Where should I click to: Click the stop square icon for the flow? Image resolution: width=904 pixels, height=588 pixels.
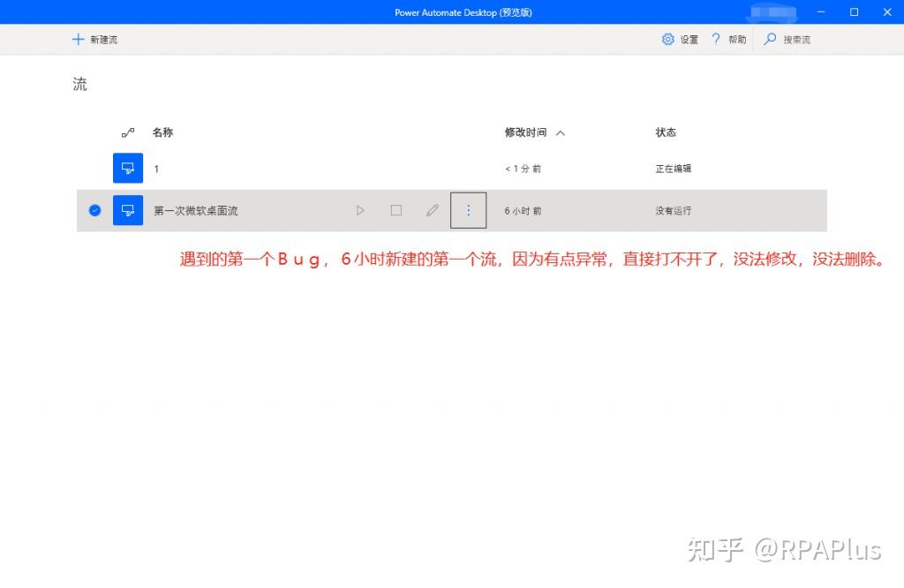[395, 210]
